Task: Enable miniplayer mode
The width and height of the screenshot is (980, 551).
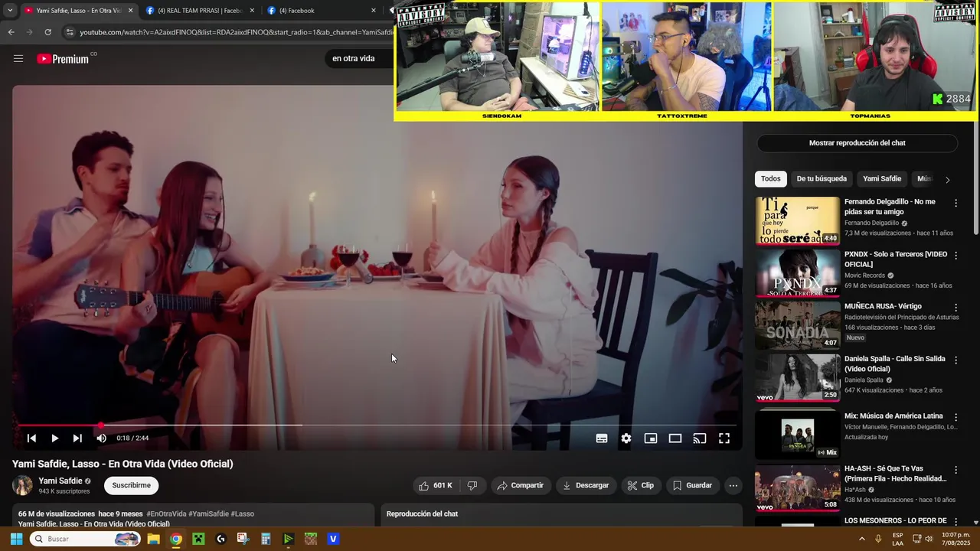Action: click(651, 439)
